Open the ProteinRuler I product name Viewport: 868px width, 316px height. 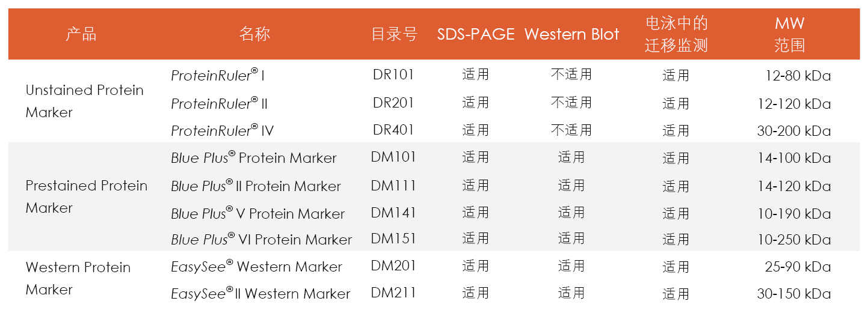coord(218,76)
